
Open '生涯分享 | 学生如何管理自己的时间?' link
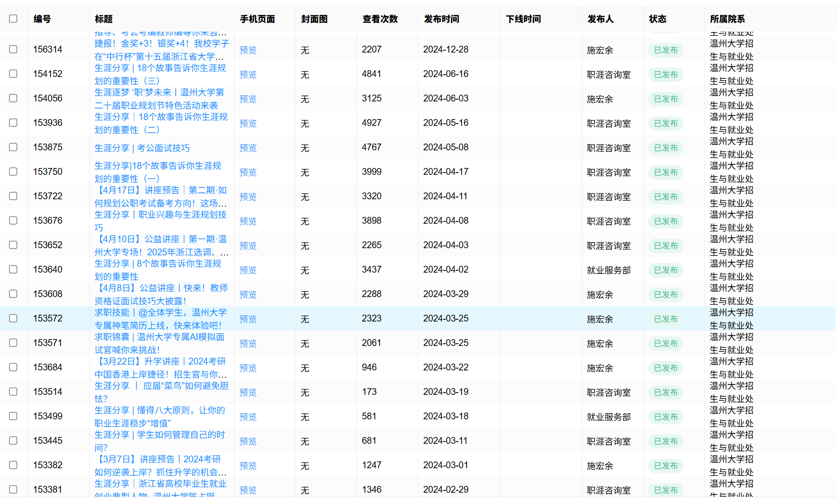159,441
